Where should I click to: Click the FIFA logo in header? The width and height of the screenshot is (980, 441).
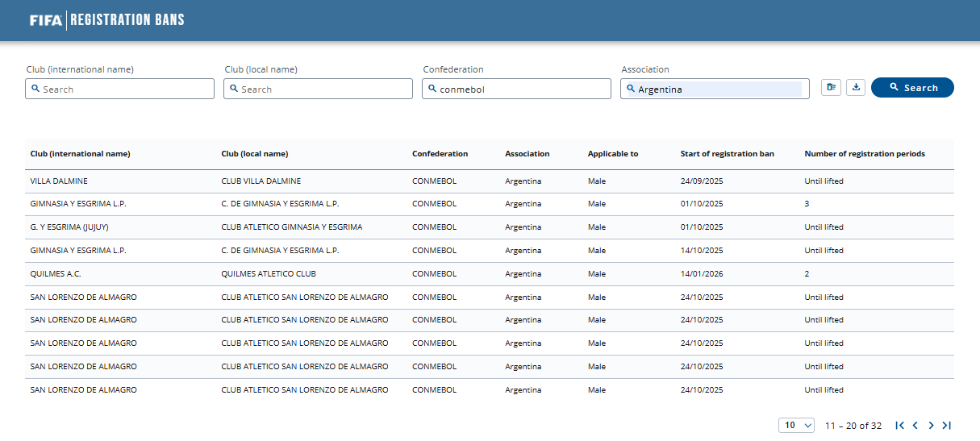point(45,20)
